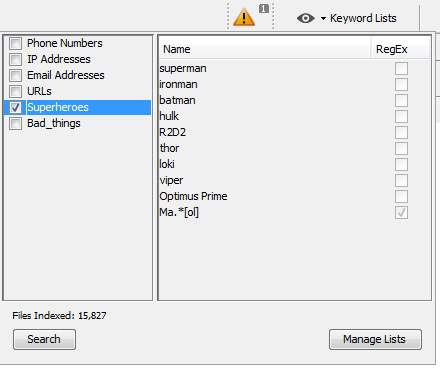The height and width of the screenshot is (371, 440).
Task: Select the Phone Numbers list entry
Action: tap(65, 43)
